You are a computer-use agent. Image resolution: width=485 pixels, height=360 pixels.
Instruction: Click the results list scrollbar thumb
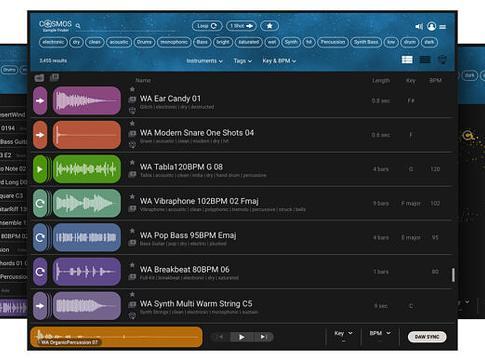tap(453, 275)
